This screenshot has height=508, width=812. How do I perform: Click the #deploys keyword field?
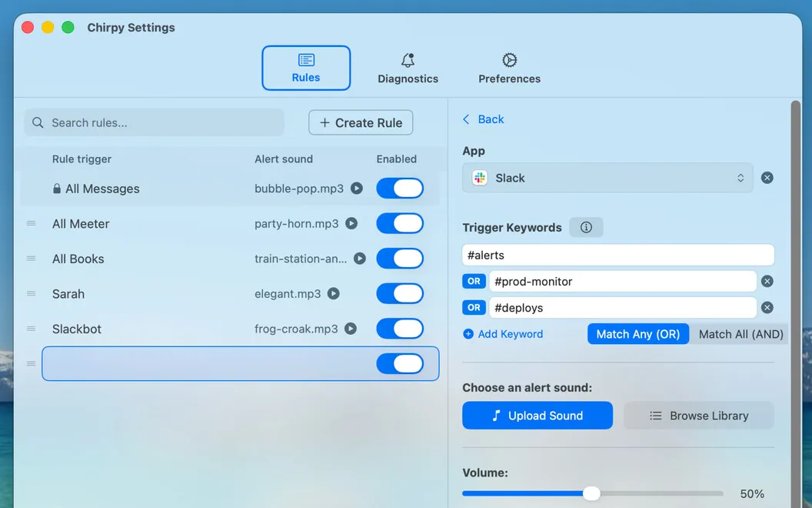tap(623, 307)
